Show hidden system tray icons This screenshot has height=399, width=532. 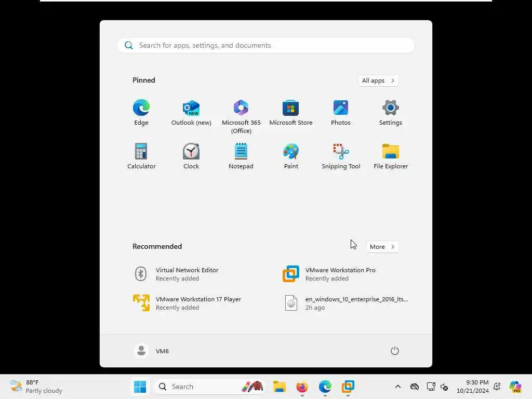click(398, 387)
